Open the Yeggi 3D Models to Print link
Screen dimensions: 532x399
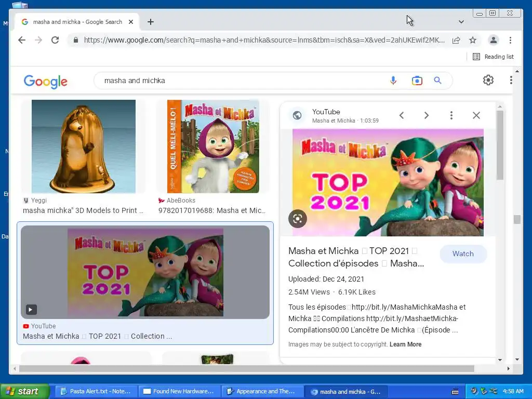coord(83,210)
